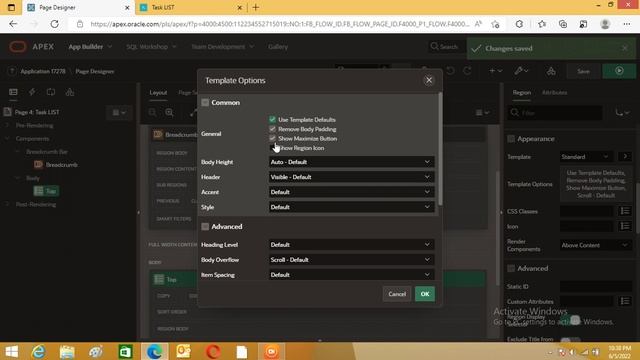Dismiss the Changes saved notification
Viewport: 640px width, 360px height.
tap(624, 48)
